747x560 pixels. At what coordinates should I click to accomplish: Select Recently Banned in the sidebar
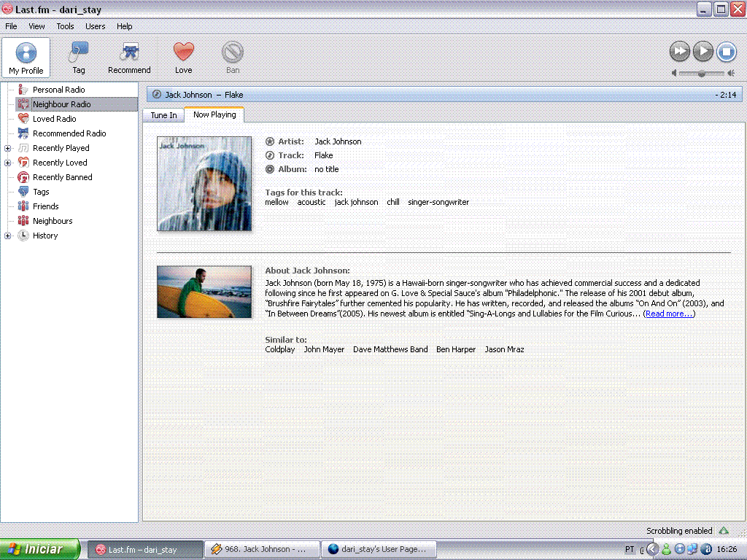click(x=63, y=177)
